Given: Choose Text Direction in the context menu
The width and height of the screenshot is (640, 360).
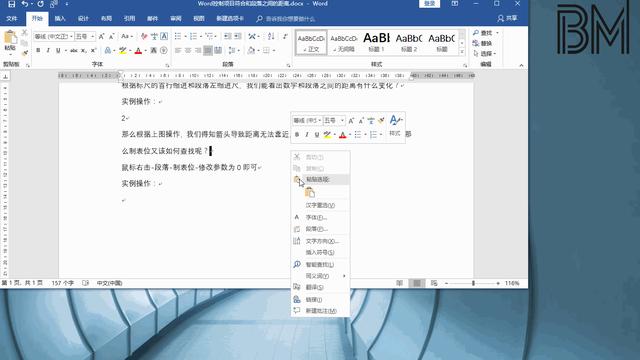Looking at the screenshot, I should [x=320, y=241].
